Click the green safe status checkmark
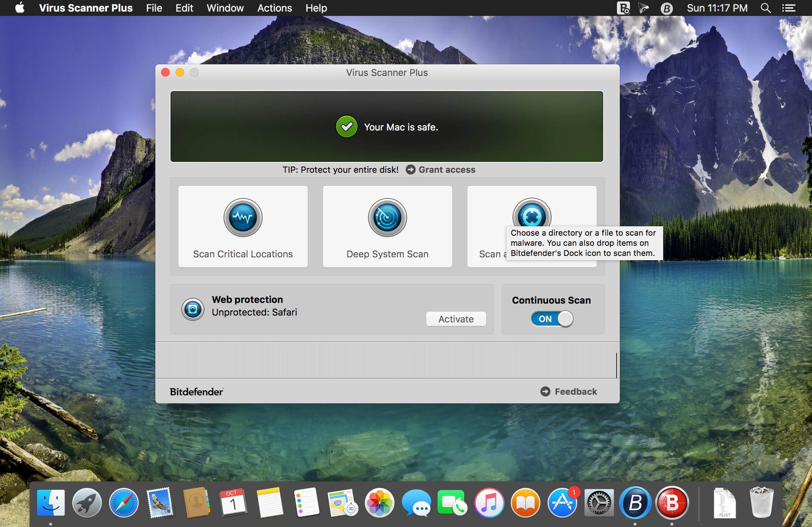The image size is (812, 527). point(346,127)
